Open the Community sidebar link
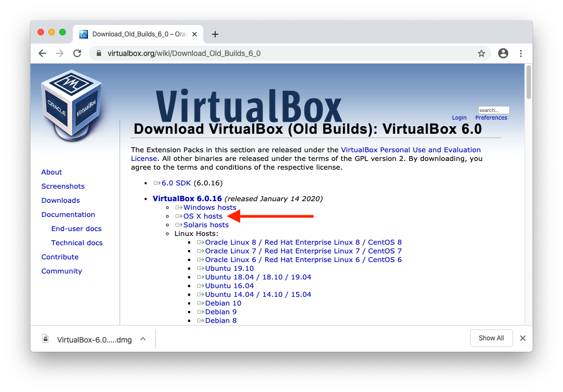This screenshot has height=392, width=563. (x=62, y=271)
